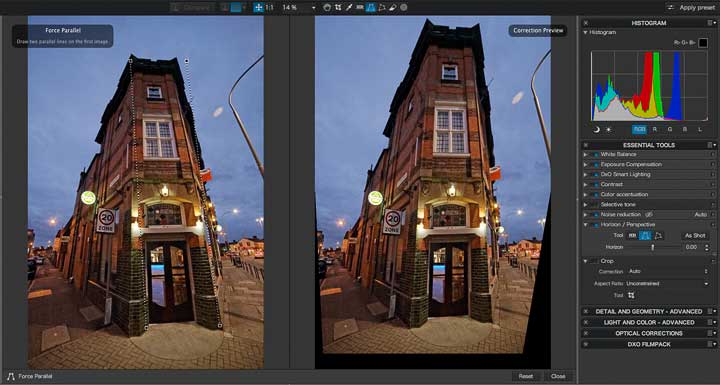Close the LIGHT AND COLOR - ADVANCED palette
The image size is (720, 385).
tap(585, 323)
